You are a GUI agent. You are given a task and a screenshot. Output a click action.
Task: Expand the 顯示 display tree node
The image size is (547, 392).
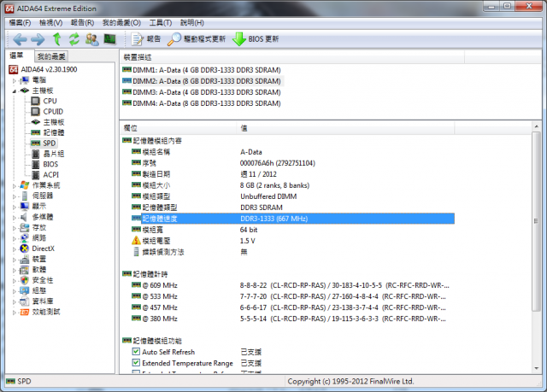point(15,207)
